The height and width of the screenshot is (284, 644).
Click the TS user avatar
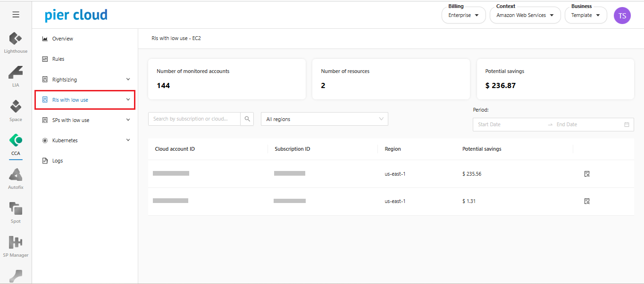point(622,16)
